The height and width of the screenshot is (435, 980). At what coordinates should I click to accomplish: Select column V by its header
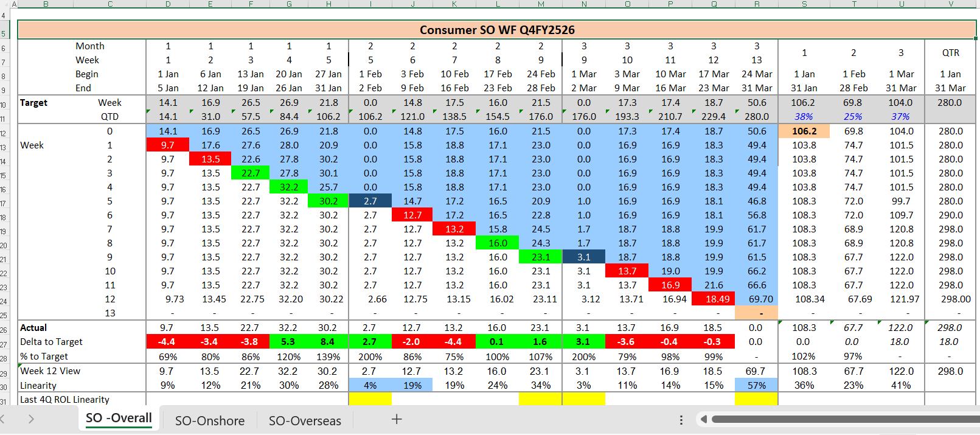950,4
